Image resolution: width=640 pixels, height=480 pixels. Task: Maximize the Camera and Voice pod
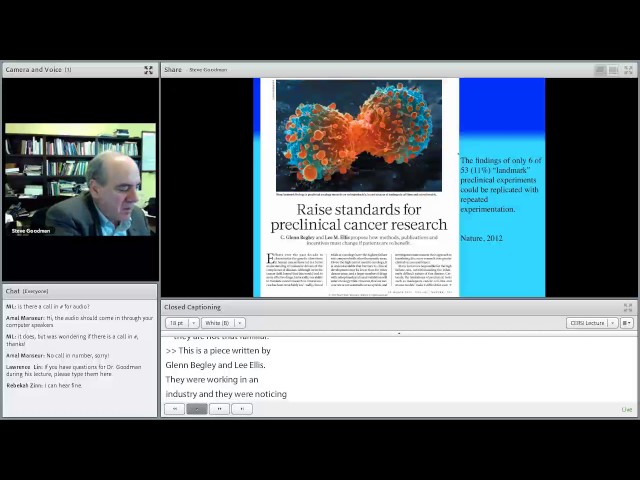pos(148,70)
